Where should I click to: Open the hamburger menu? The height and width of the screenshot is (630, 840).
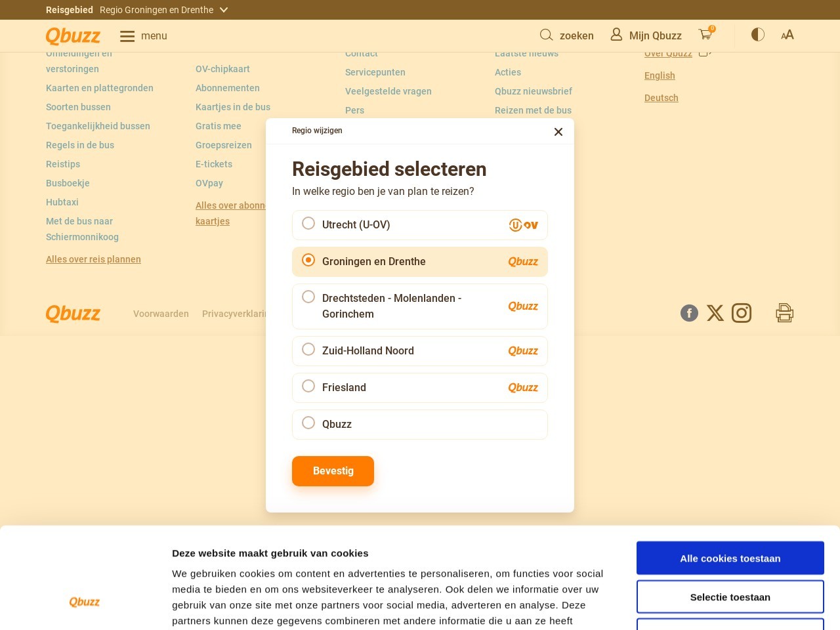coord(144,36)
